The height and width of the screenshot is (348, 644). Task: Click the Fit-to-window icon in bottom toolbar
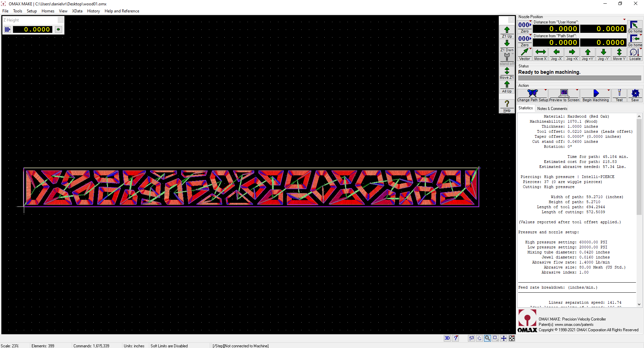click(512, 339)
